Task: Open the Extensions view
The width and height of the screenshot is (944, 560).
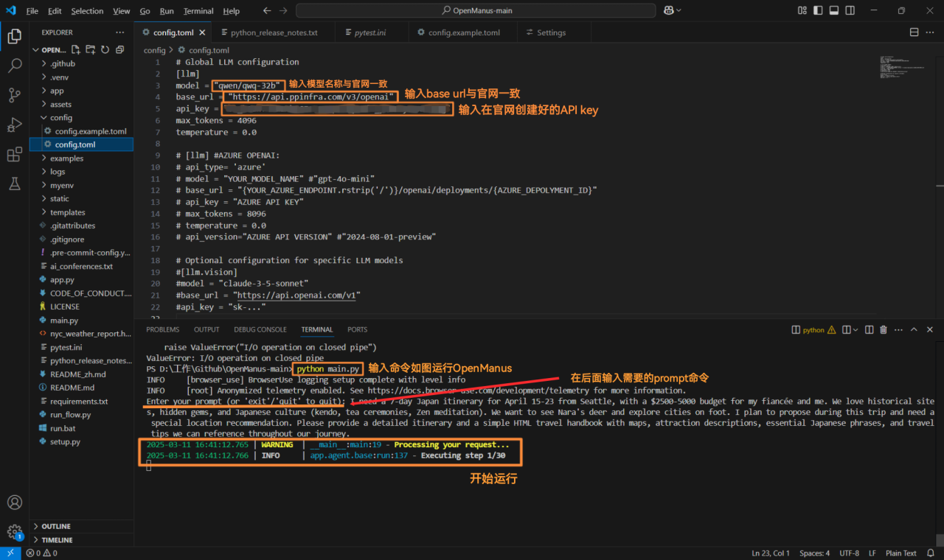Action: click(x=14, y=154)
